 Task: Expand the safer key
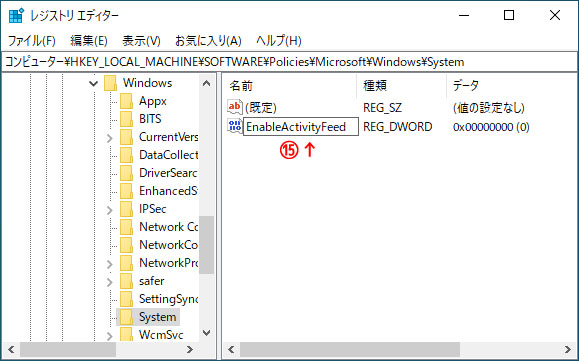click(x=109, y=282)
